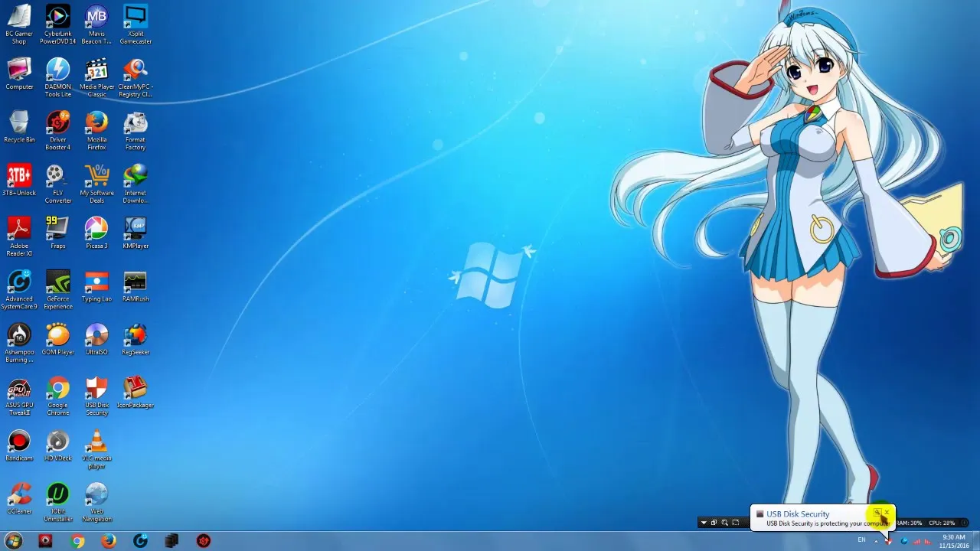The width and height of the screenshot is (980, 551).
Task: Launch Fraps from the desktop
Action: (x=58, y=233)
